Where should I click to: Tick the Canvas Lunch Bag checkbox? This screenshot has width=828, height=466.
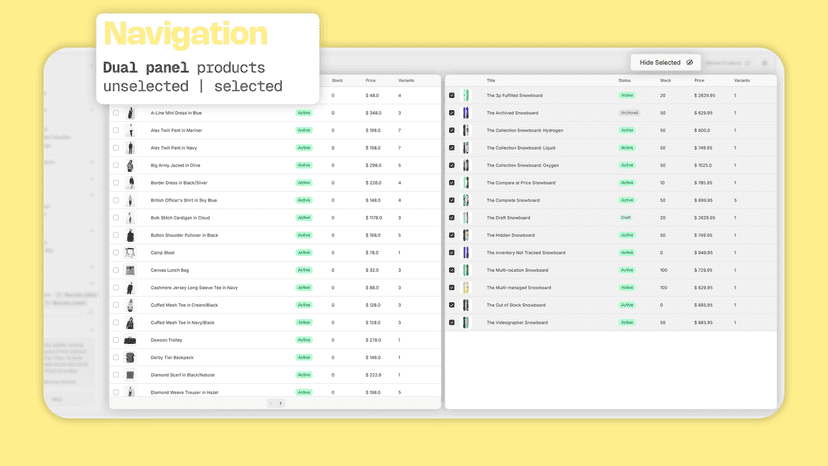point(116,270)
